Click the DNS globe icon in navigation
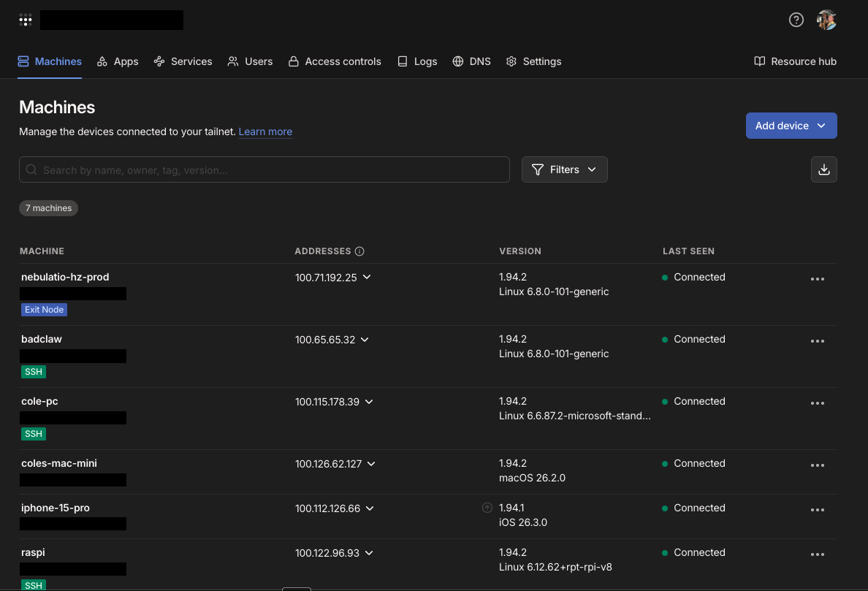This screenshot has width=868, height=591. pos(457,61)
